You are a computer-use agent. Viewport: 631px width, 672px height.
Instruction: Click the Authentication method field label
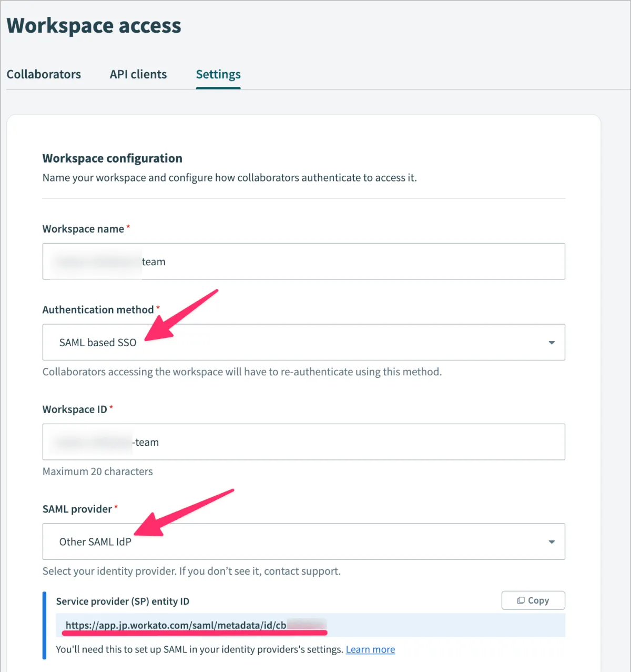click(x=98, y=310)
